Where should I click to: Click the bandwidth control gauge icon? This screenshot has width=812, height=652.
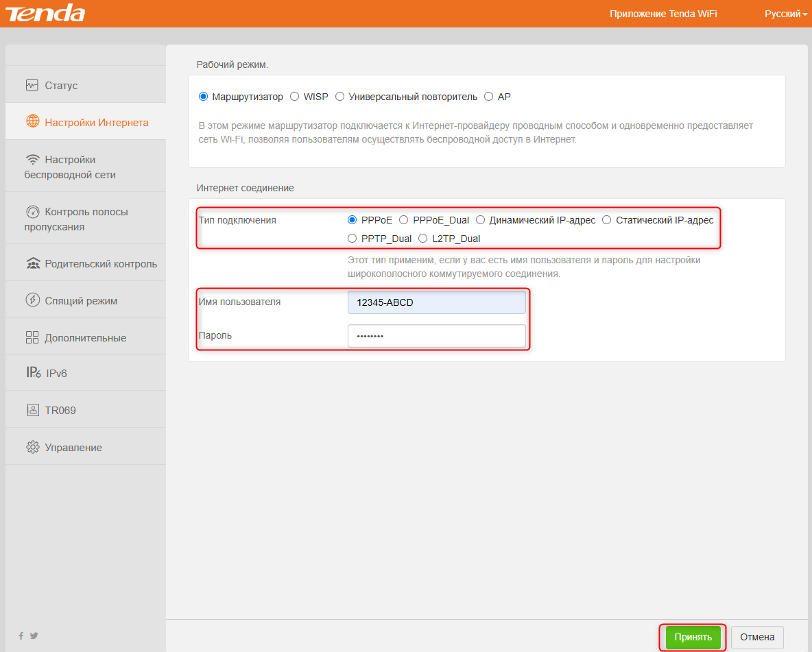[32, 212]
